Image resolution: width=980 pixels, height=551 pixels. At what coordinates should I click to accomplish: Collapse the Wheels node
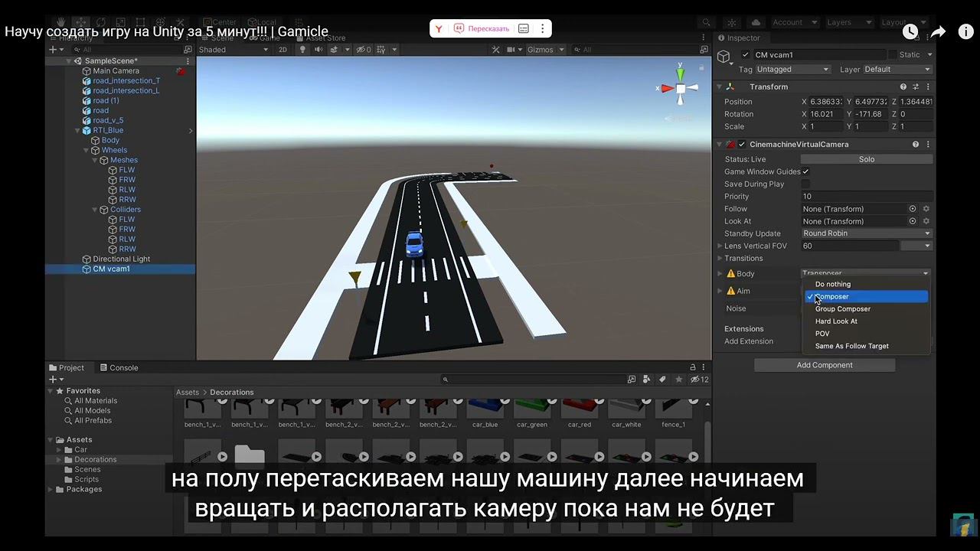coord(87,150)
